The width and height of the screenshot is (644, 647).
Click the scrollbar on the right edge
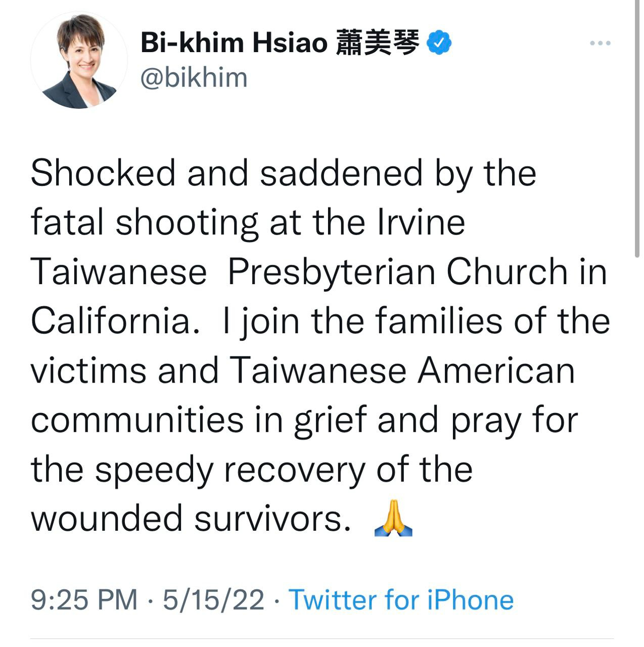(x=636, y=126)
